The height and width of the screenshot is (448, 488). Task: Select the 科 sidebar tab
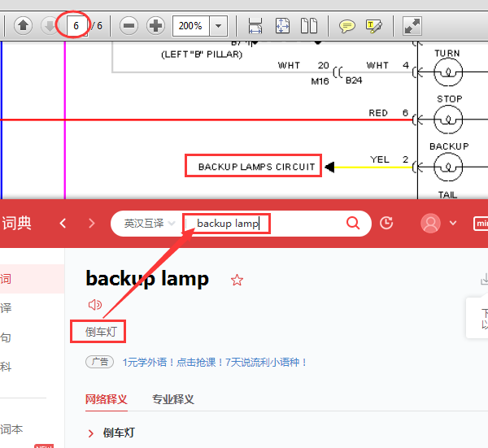pyautogui.click(x=6, y=367)
